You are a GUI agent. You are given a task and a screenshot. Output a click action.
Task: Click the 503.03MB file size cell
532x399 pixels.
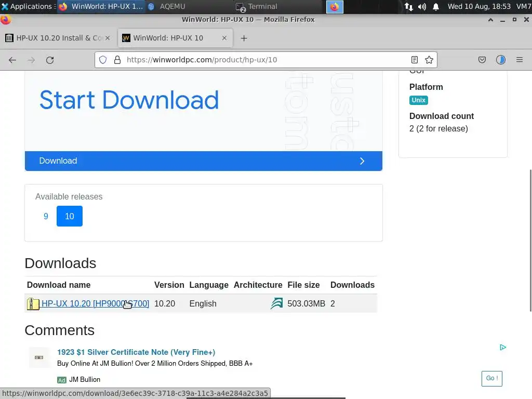[x=306, y=303]
